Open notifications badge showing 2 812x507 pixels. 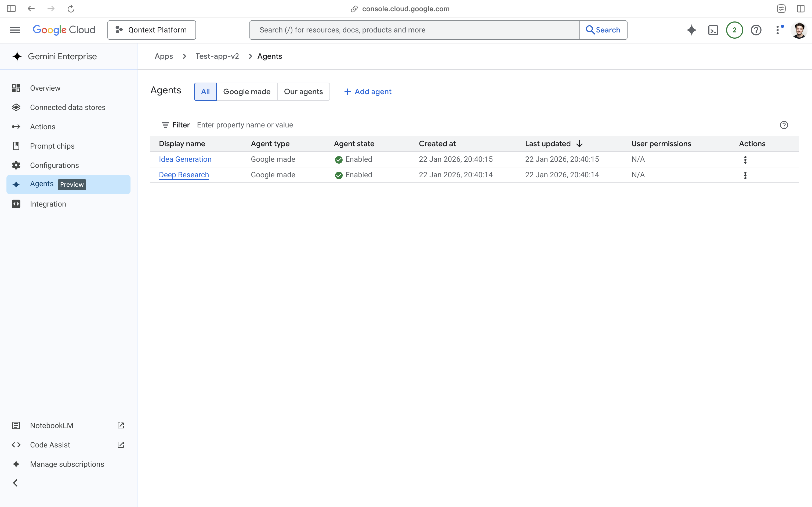734,30
